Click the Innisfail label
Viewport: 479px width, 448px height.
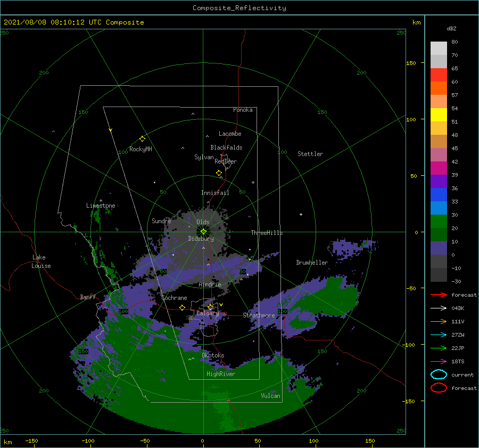[x=215, y=193]
